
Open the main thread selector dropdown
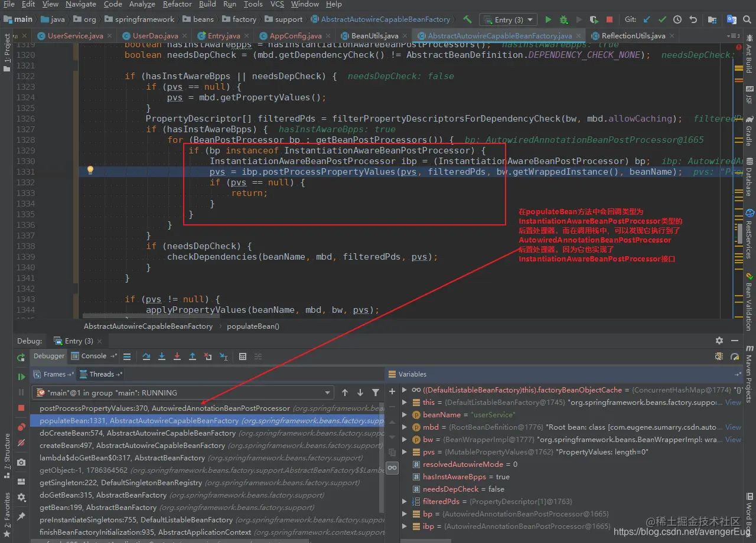(x=183, y=392)
